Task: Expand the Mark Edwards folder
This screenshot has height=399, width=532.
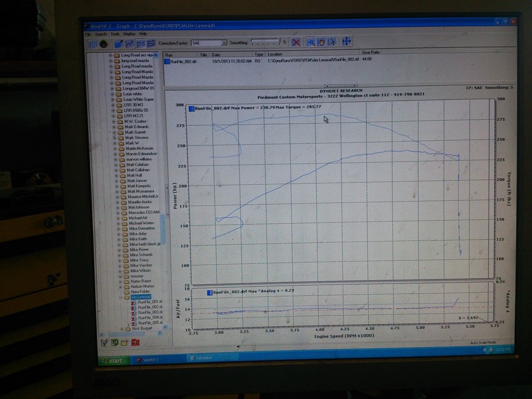Action: [114, 127]
